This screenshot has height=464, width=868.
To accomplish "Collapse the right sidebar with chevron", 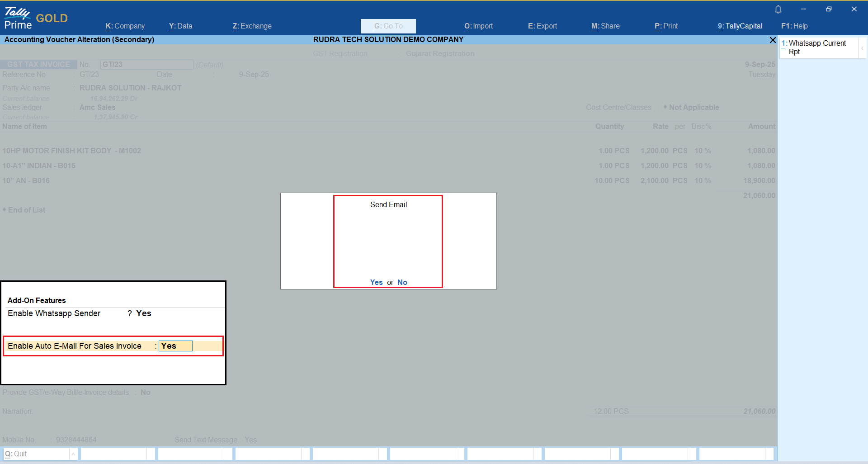I will click(862, 48).
